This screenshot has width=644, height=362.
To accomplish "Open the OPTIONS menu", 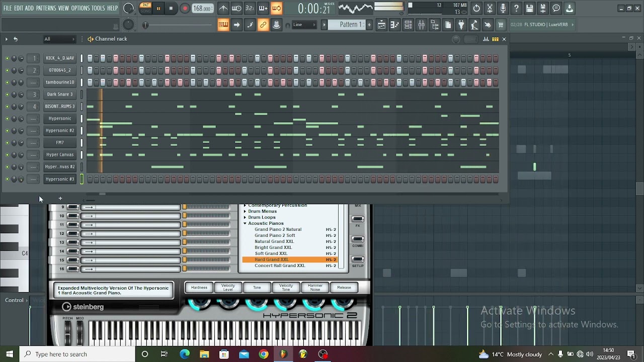I will 80,8.
